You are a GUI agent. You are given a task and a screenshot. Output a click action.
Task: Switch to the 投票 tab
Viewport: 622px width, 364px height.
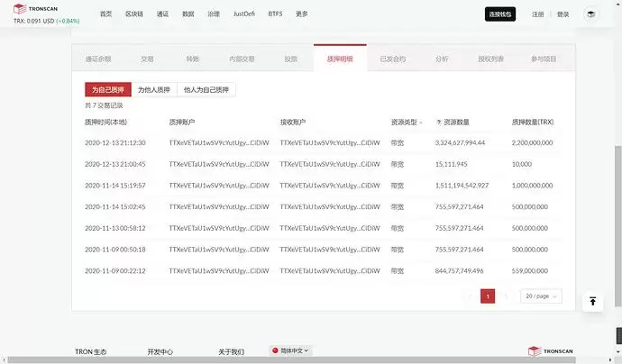click(x=291, y=59)
